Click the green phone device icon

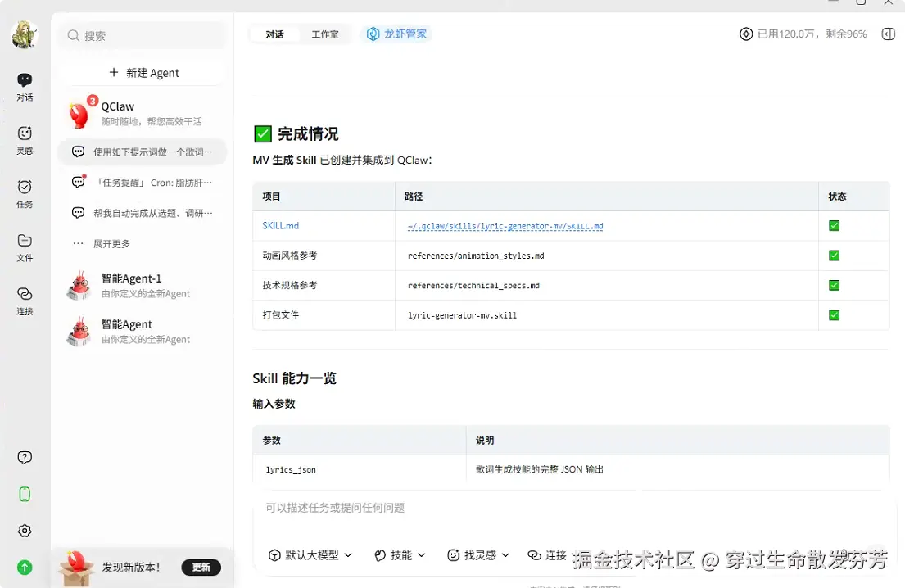[x=25, y=494]
